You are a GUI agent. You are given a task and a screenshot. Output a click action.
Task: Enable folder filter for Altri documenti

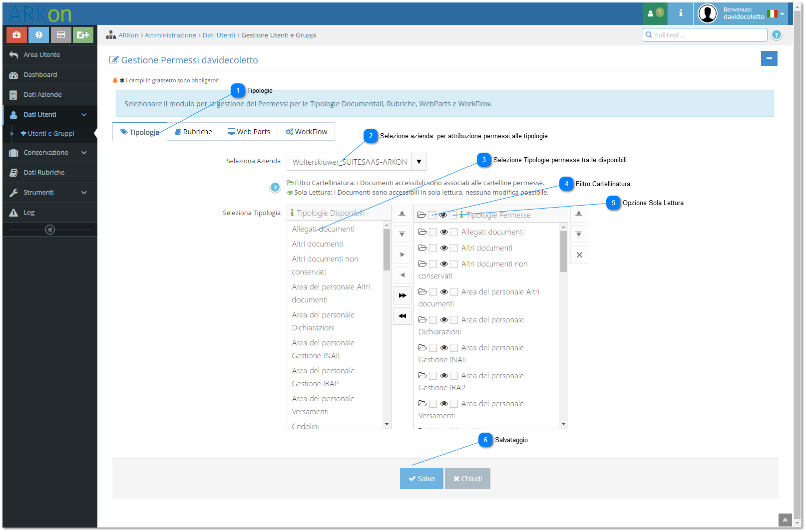click(433, 248)
